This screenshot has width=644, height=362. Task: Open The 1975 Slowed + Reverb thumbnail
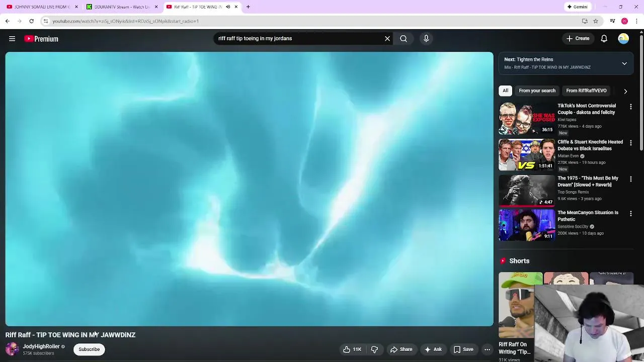(527, 191)
